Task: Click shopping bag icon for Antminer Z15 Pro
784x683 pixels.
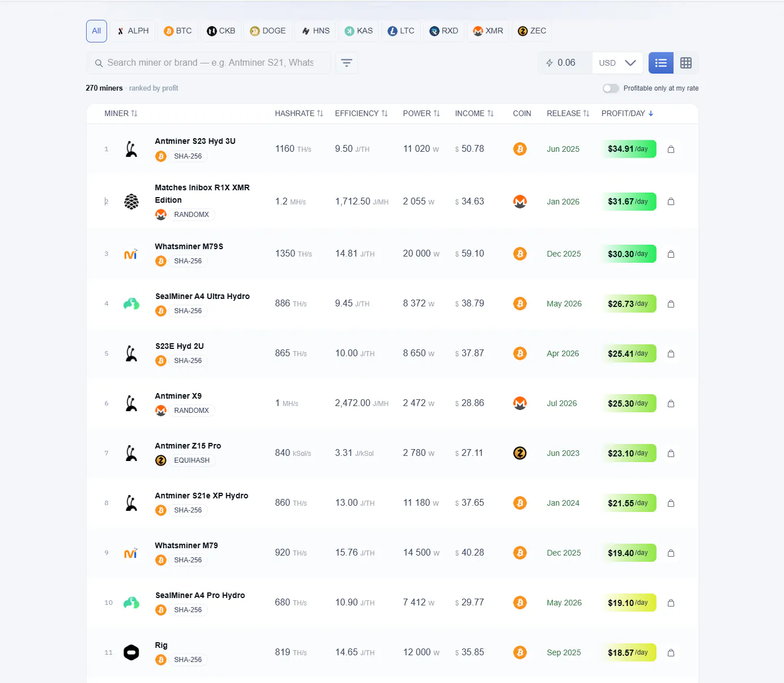Action: tap(671, 454)
